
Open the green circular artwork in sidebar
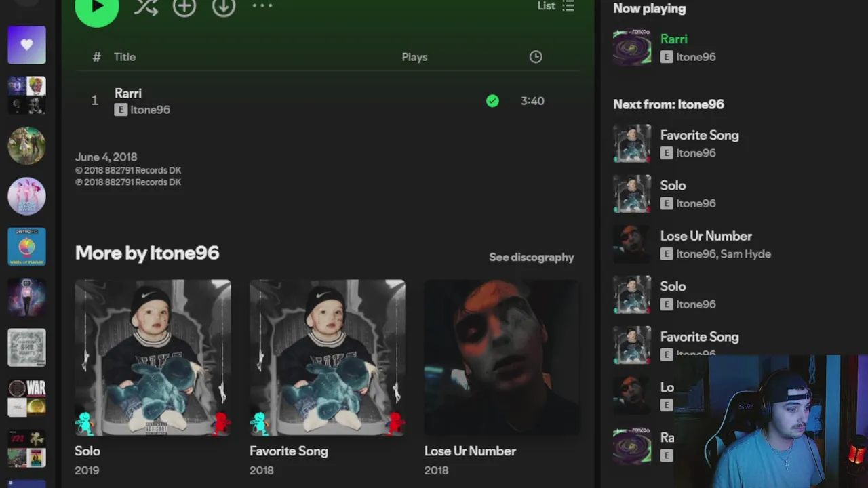click(x=26, y=145)
